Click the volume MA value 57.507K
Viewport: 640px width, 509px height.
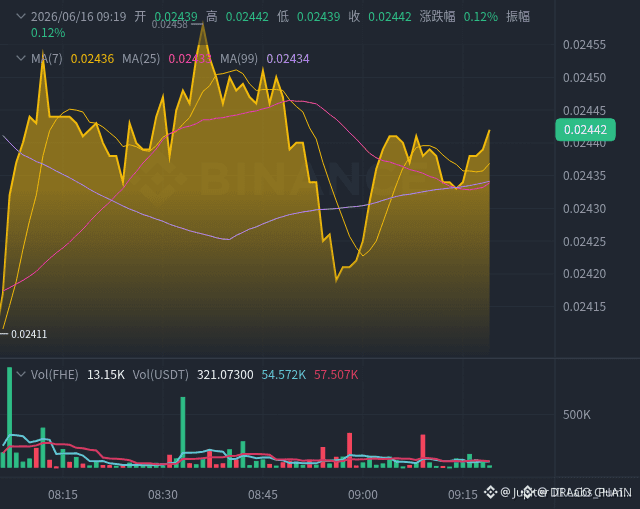336,375
